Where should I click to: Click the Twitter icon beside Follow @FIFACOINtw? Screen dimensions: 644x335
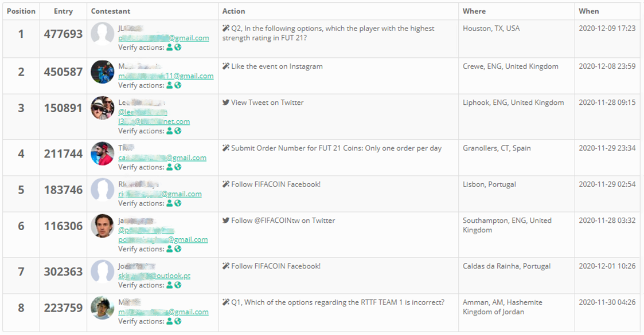pos(226,220)
